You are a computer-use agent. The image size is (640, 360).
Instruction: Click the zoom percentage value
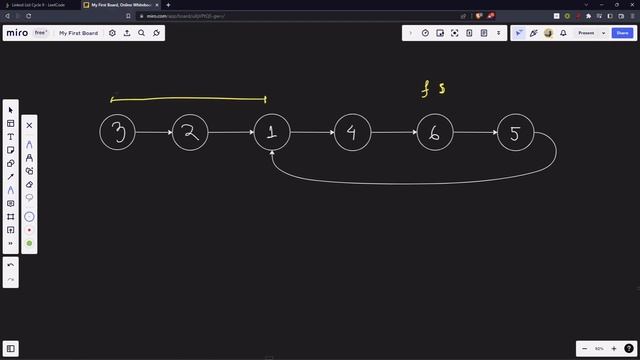coord(599,349)
